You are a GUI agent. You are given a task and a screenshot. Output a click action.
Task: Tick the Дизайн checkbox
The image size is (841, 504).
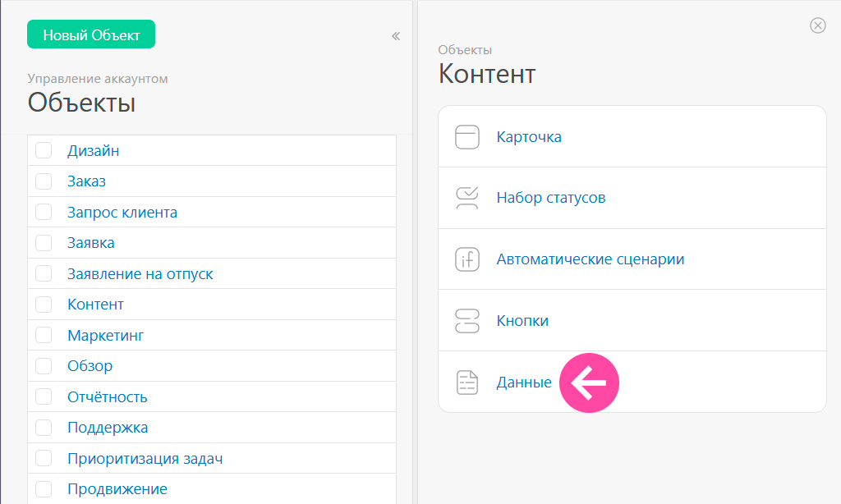click(44, 150)
